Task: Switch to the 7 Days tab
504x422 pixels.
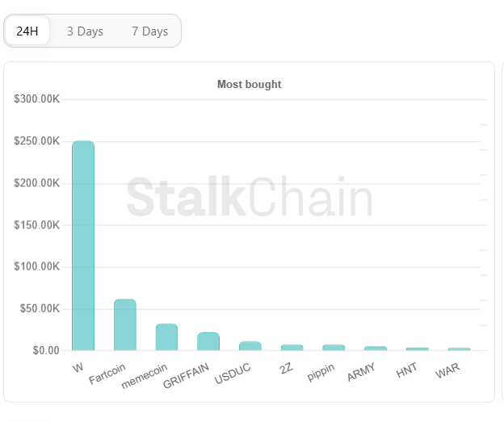Action: pos(150,31)
